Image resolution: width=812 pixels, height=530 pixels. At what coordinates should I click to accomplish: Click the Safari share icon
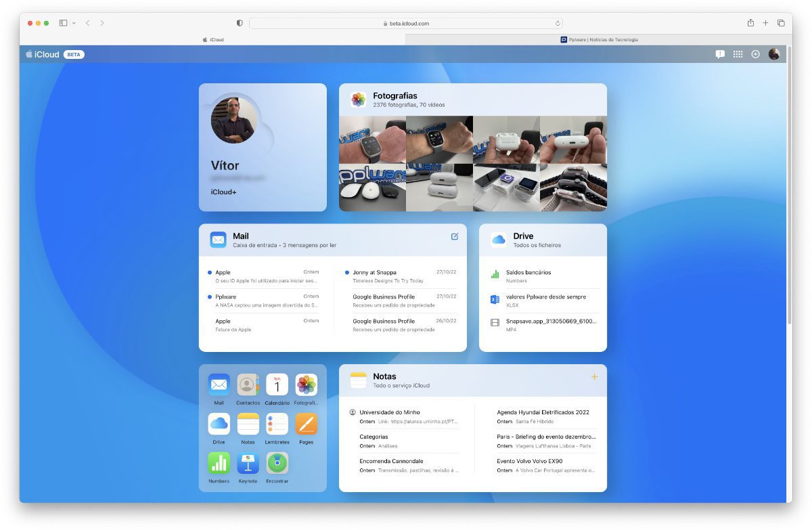(750, 23)
